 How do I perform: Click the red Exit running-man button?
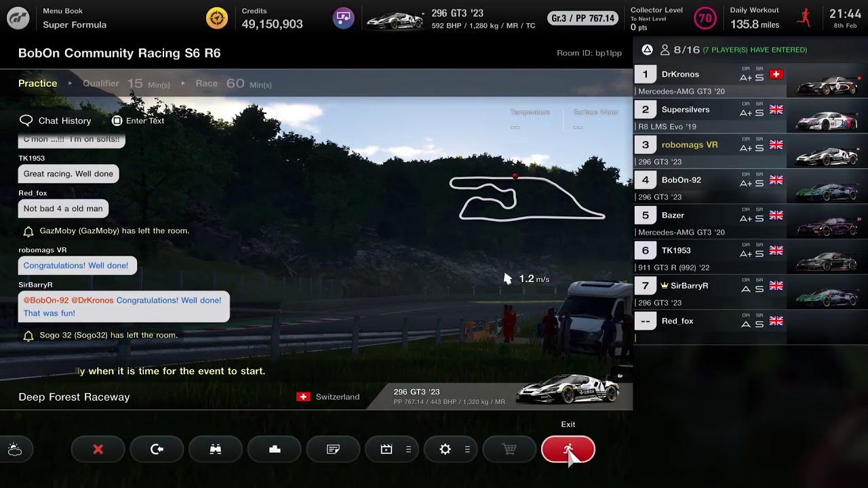point(568,449)
